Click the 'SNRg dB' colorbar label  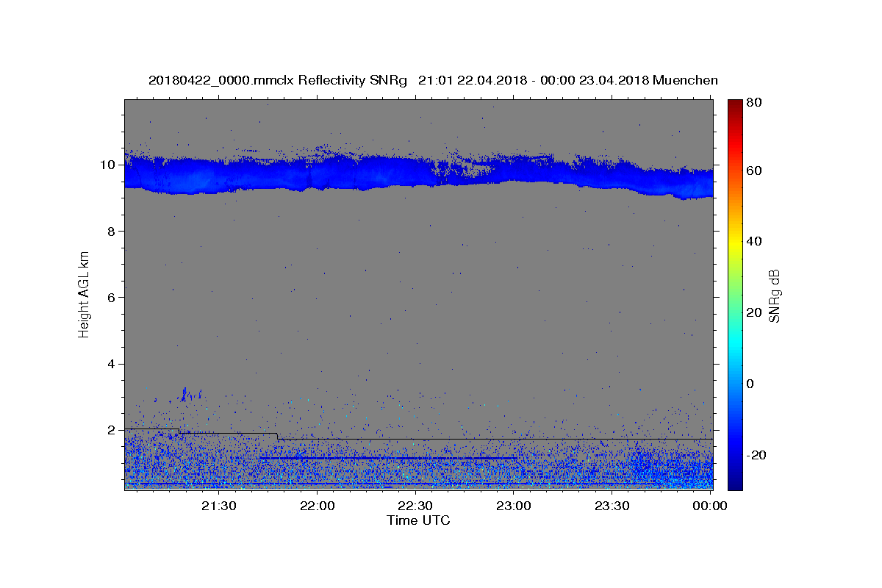coord(774,295)
